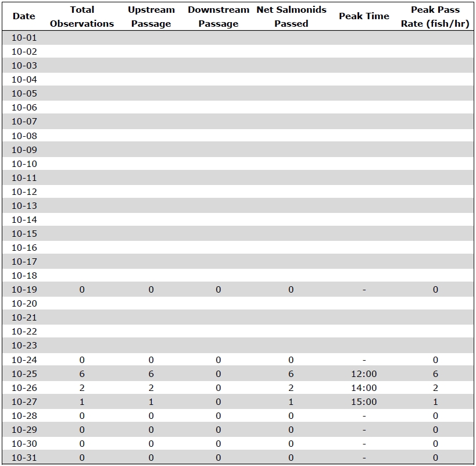The height and width of the screenshot is (466, 476).
Task: Click the Downstream Passage column header
Action: pos(219,16)
